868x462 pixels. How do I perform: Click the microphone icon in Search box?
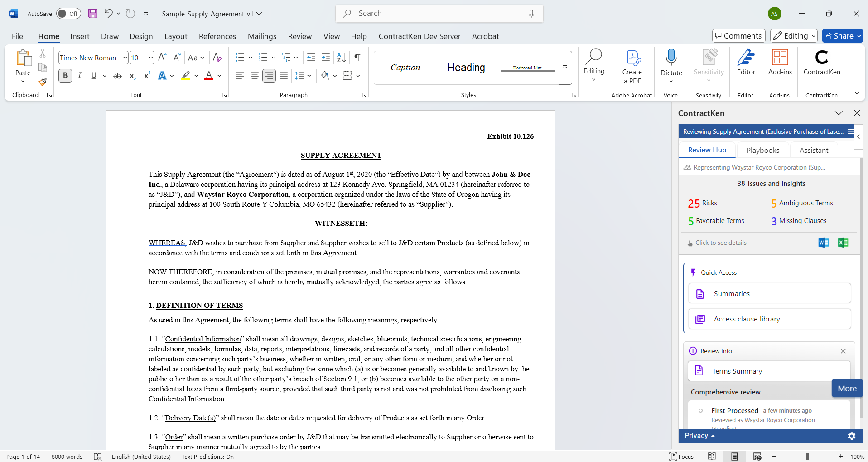click(x=531, y=14)
